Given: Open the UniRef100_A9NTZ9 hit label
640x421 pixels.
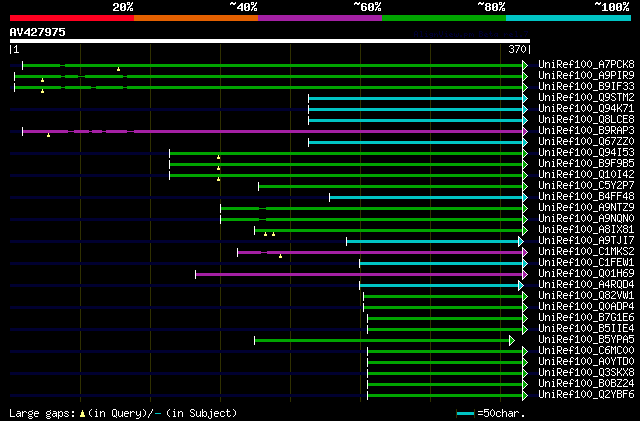Looking at the screenshot, I should click(x=586, y=208).
